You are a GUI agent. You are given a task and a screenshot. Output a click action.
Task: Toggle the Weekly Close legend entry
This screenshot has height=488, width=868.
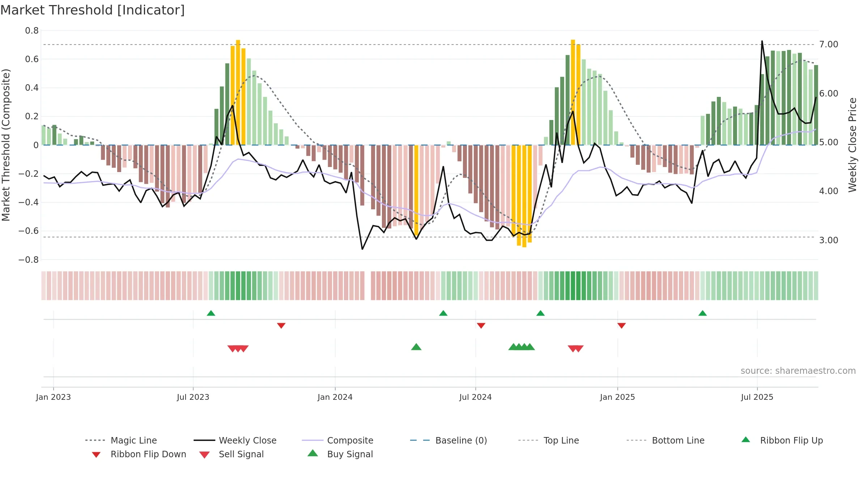235,440
